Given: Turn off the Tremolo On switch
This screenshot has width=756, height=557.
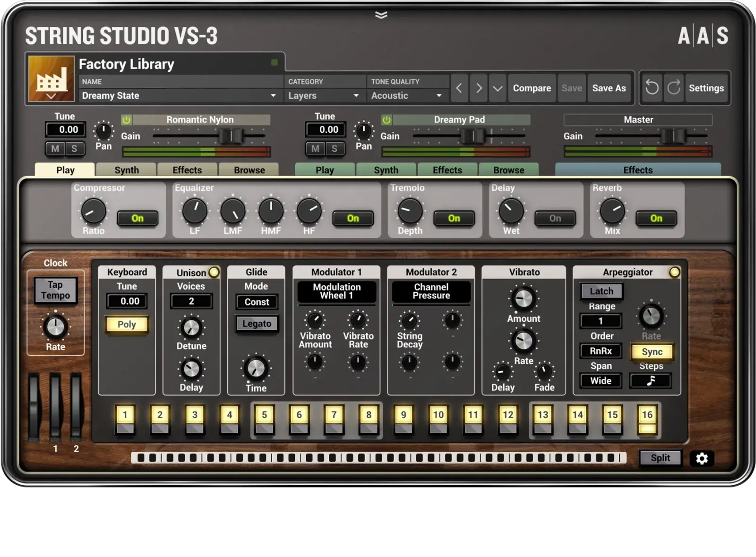Looking at the screenshot, I should coord(454,218).
